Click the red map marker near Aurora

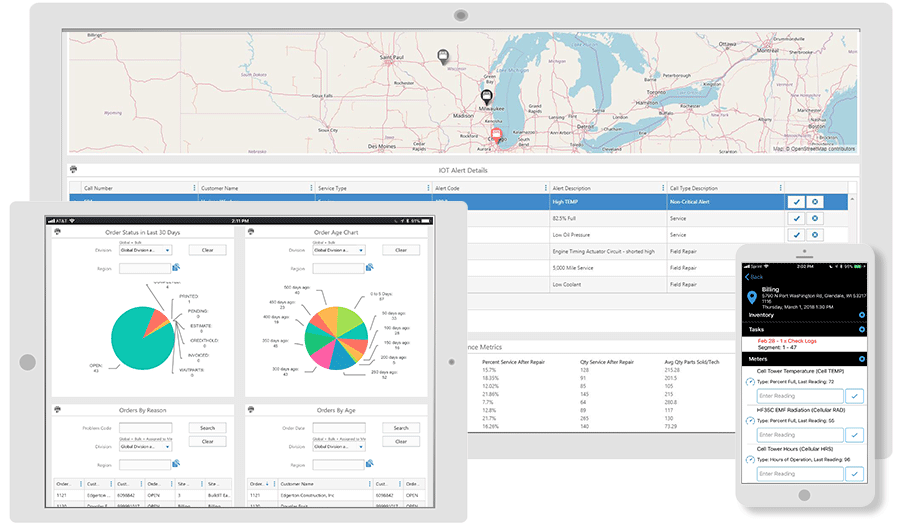pyautogui.click(x=496, y=135)
